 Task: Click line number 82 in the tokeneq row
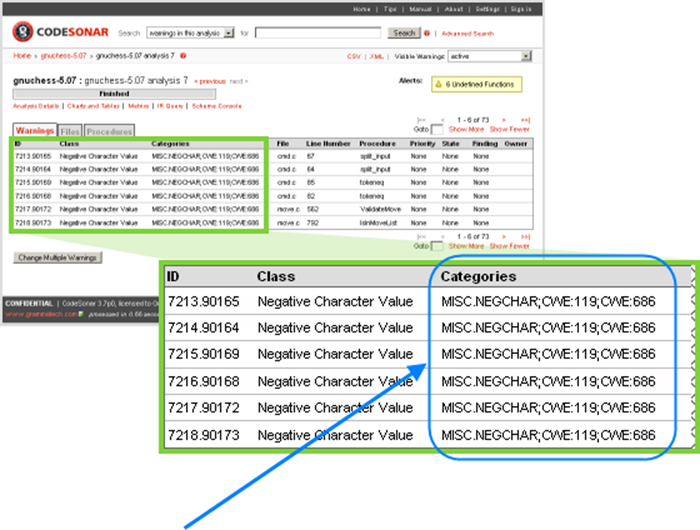pos(311,196)
